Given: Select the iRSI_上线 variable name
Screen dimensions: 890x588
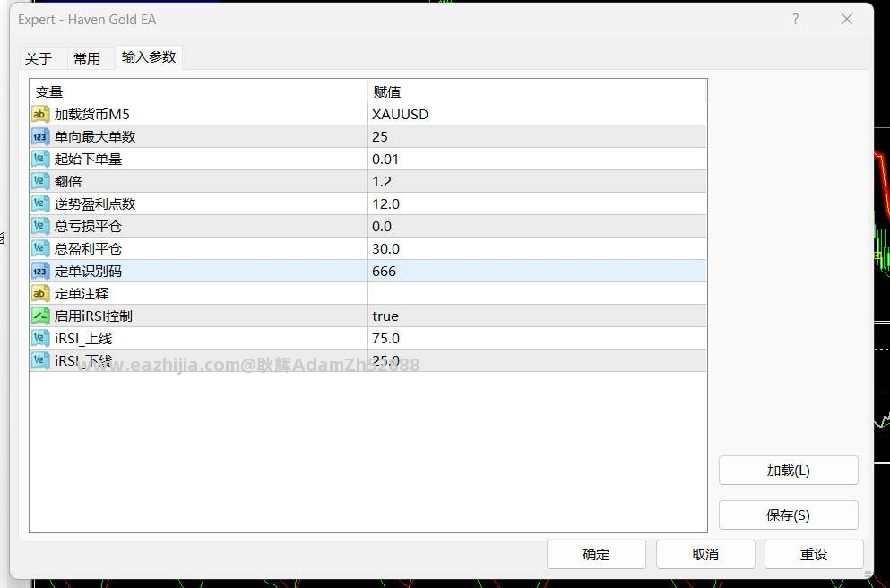Looking at the screenshot, I should coord(83,338).
